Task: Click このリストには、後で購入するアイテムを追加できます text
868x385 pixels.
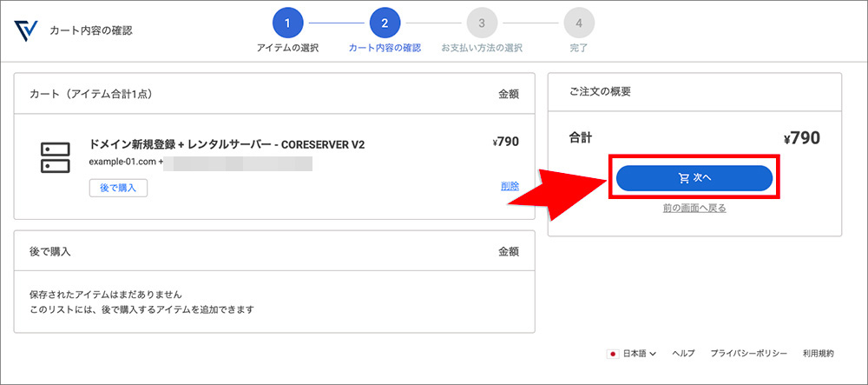Action: [141, 309]
